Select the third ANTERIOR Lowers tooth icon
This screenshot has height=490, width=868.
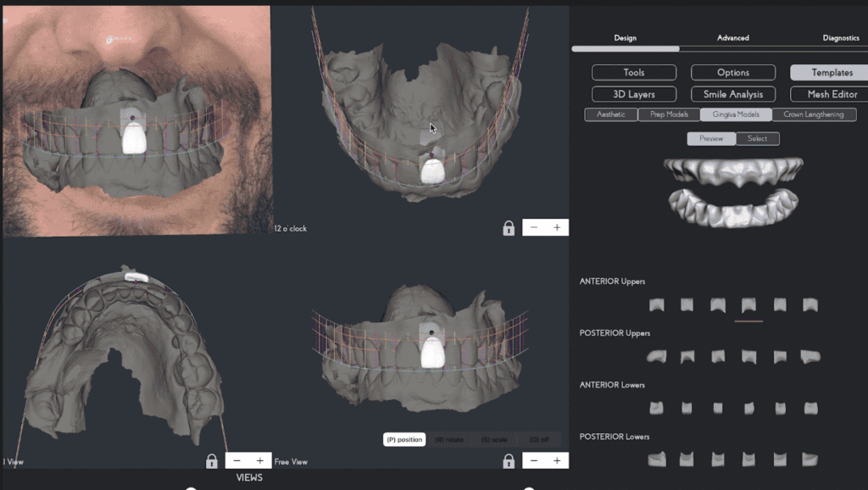718,409
